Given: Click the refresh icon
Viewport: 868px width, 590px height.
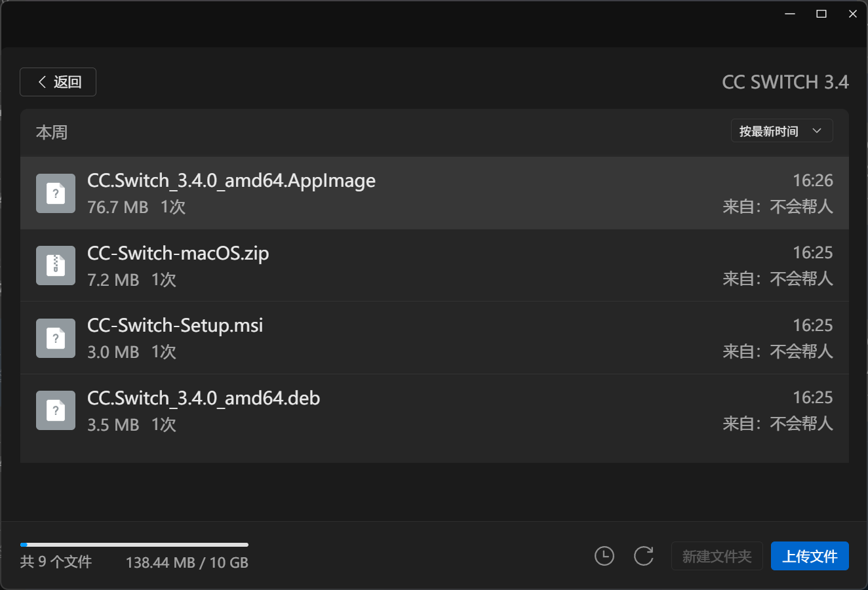Looking at the screenshot, I should (644, 556).
